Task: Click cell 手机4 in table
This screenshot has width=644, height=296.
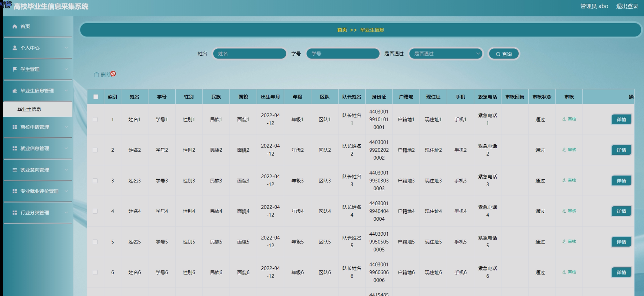Action: pos(460,211)
